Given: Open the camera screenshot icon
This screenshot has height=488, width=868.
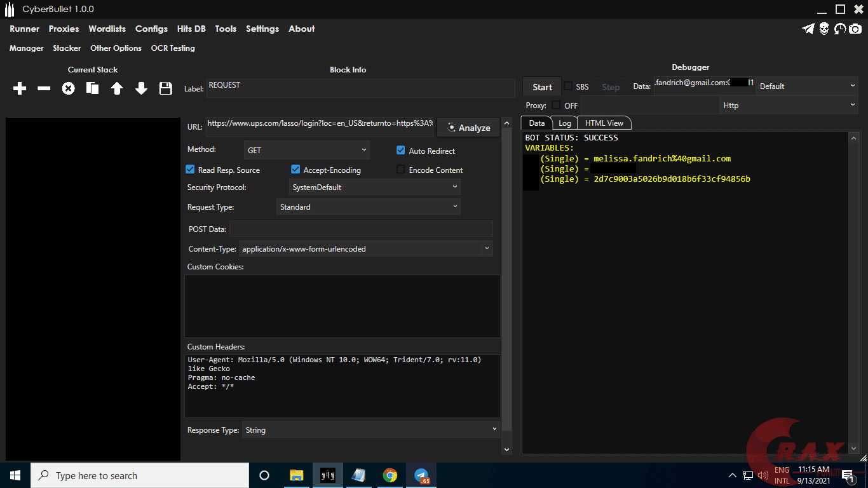Looking at the screenshot, I should click(855, 29).
